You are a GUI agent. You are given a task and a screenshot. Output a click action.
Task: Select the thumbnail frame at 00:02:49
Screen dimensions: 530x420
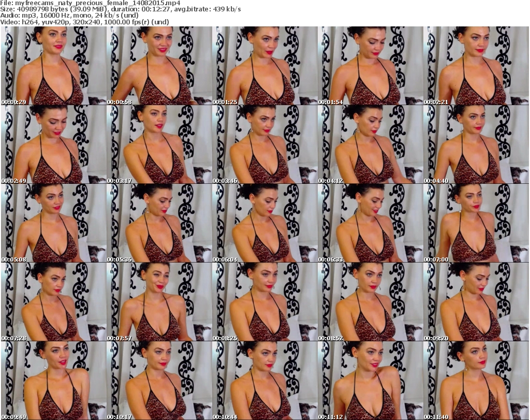pos(54,144)
